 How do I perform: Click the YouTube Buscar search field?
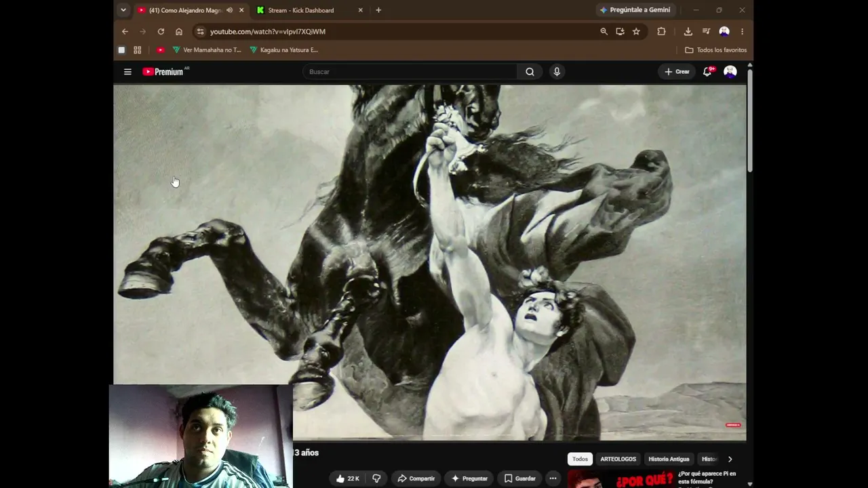tap(411, 72)
